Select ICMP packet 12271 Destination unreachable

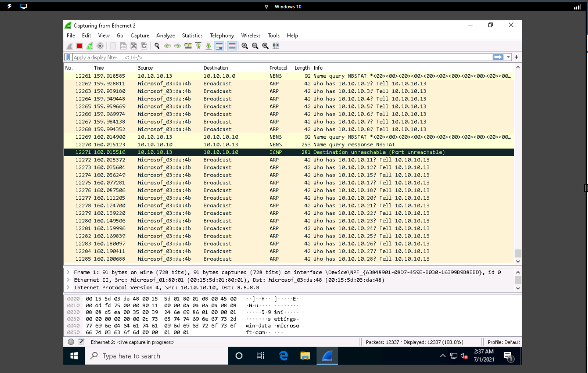pos(289,152)
